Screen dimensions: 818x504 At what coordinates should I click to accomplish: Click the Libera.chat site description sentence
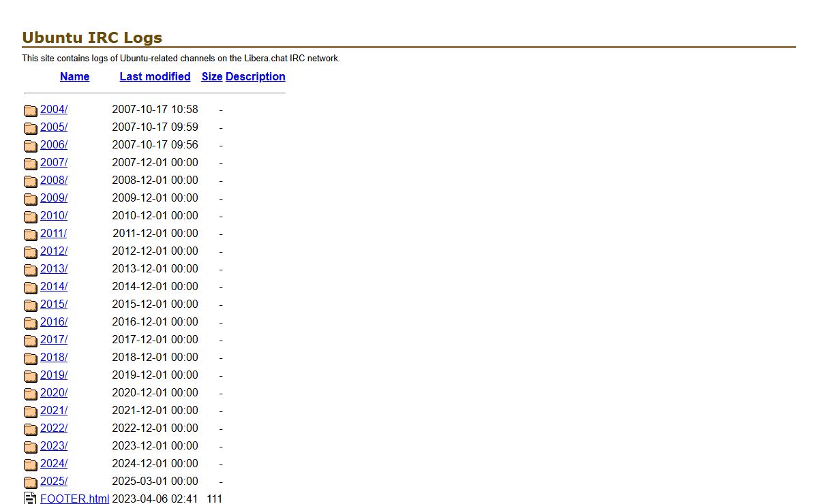pyautogui.click(x=181, y=59)
